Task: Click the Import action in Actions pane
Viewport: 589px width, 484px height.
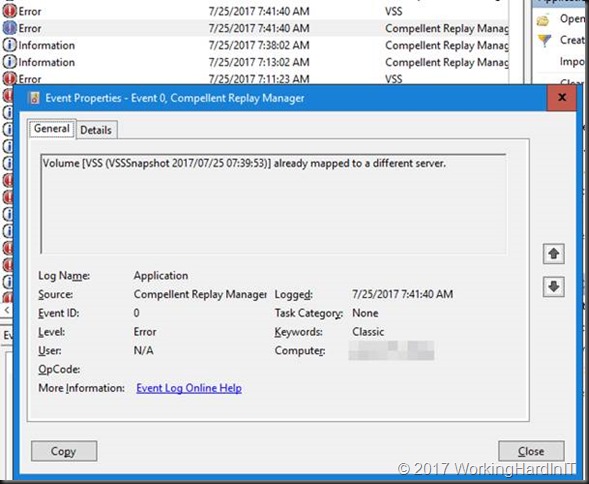Action: click(x=572, y=61)
